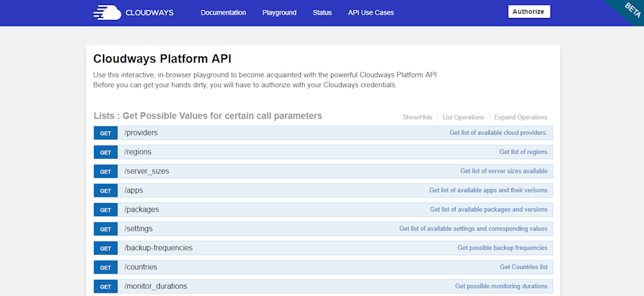Expand the /packages endpoint

pyautogui.click(x=141, y=210)
